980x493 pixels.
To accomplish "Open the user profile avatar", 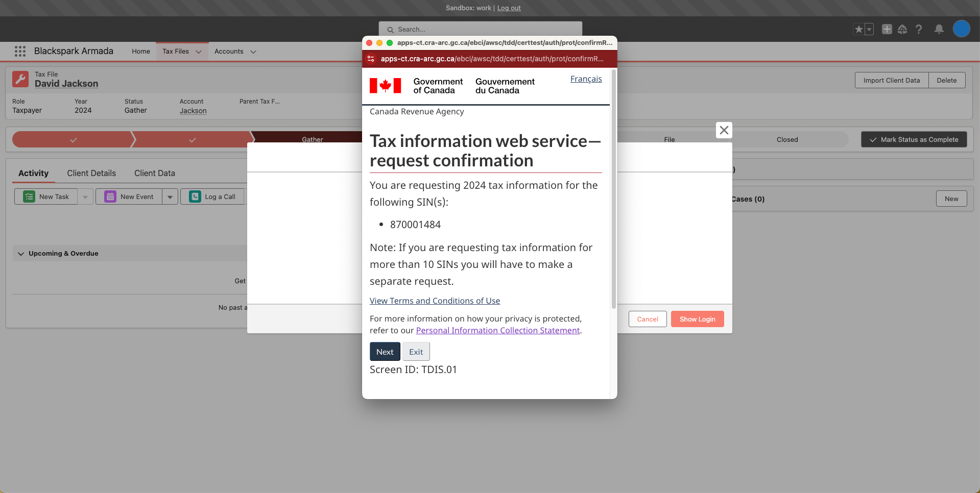I will tap(962, 29).
